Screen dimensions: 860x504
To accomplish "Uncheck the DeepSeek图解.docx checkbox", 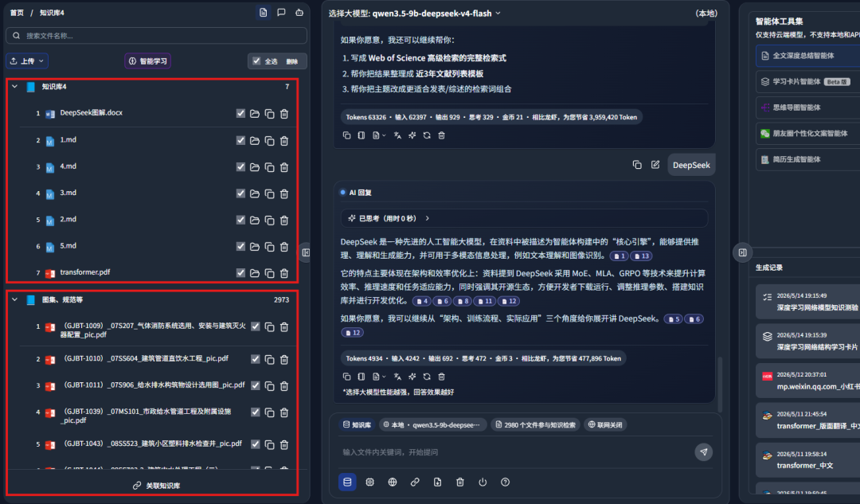I will (240, 113).
